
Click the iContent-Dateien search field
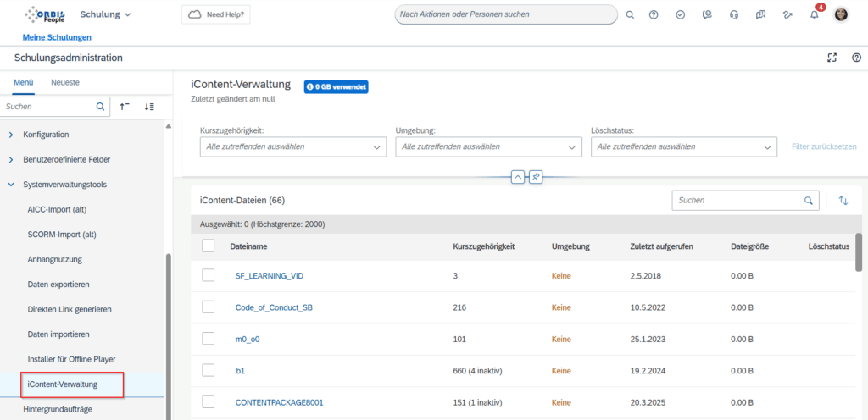click(x=736, y=201)
